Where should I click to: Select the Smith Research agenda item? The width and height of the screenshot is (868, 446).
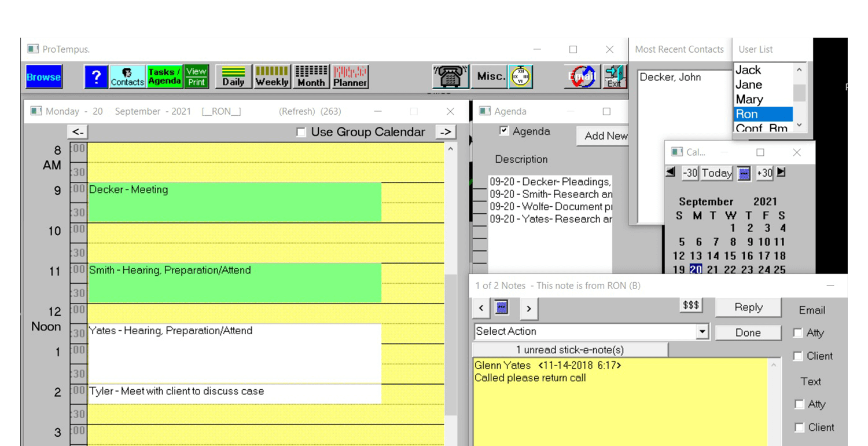[550, 195]
